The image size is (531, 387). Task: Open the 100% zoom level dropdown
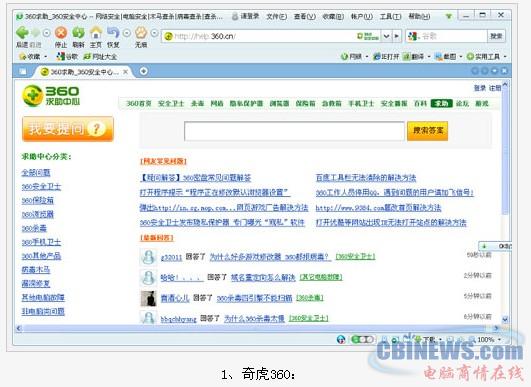488,339
